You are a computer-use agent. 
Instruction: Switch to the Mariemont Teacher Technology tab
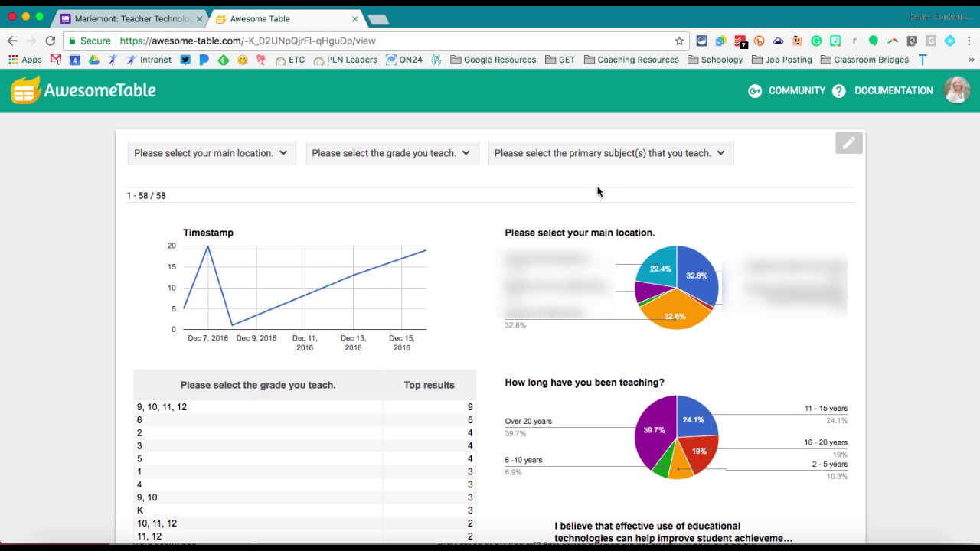(x=130, y=18)
